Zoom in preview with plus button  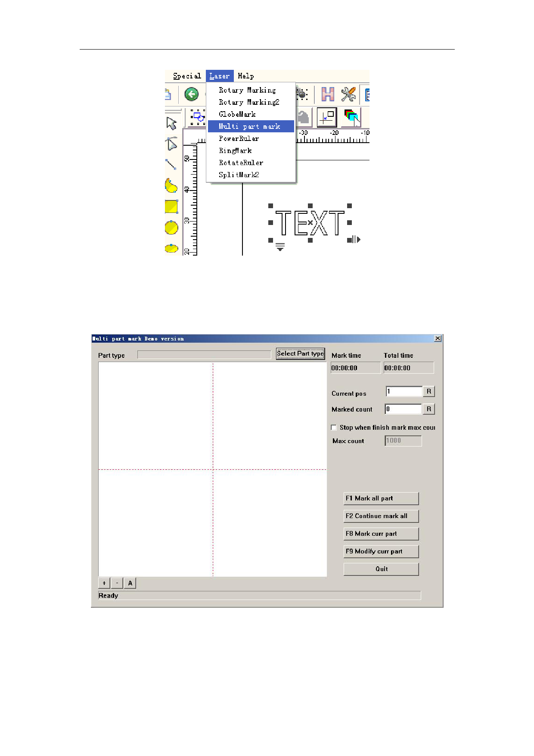pos(104,583)
